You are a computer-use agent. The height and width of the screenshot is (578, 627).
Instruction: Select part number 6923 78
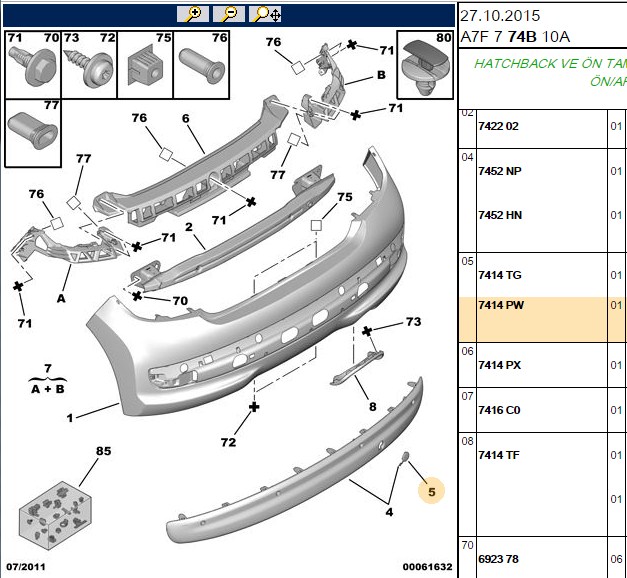pos(498,559)
